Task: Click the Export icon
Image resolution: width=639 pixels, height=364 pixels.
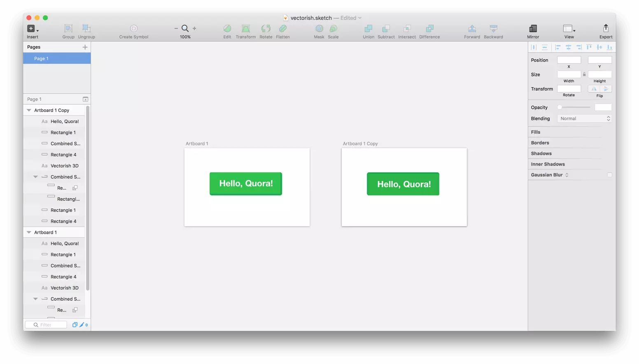Action: (606, 28)
